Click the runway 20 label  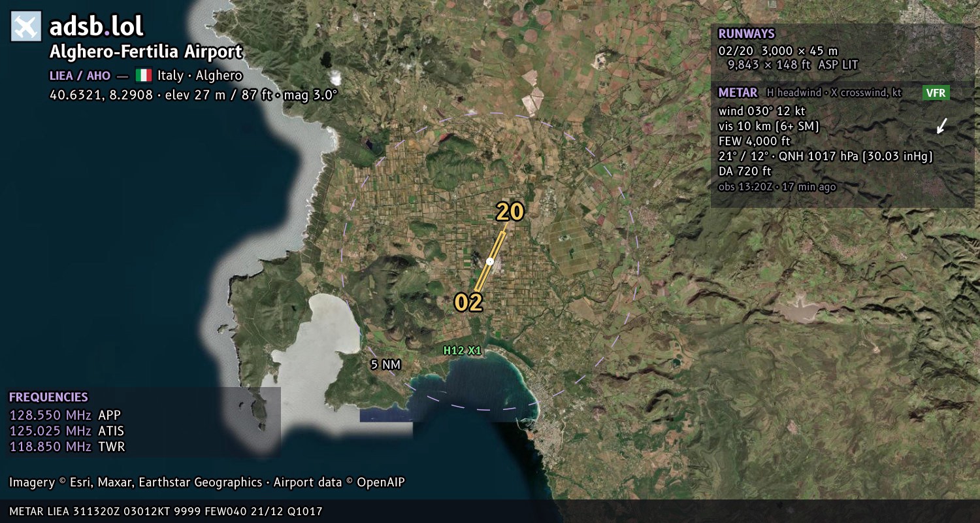(510, 212)
